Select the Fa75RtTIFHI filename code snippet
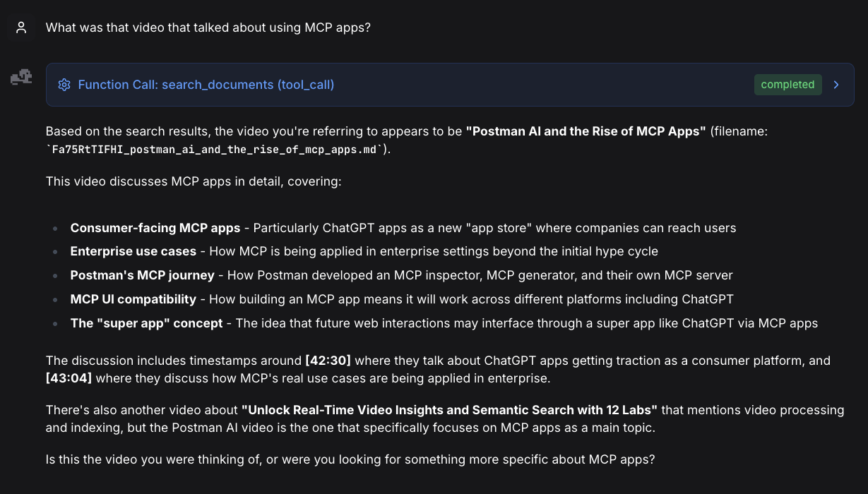The height and width of the screenshot is (494, 868). 214,149
